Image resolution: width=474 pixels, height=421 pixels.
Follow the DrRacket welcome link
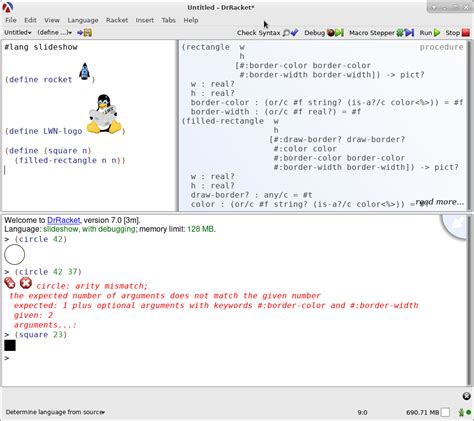pyautogui.click(x=64, y=220)
